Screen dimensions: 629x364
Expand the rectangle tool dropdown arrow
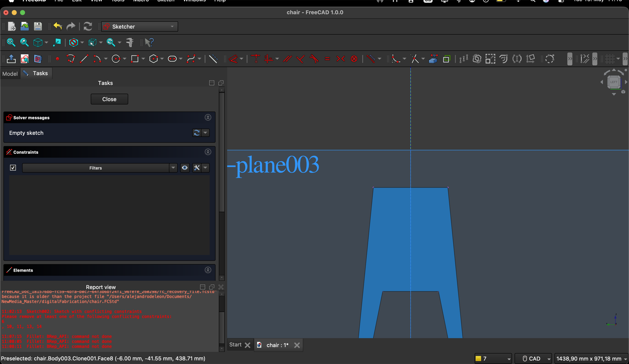143,59
